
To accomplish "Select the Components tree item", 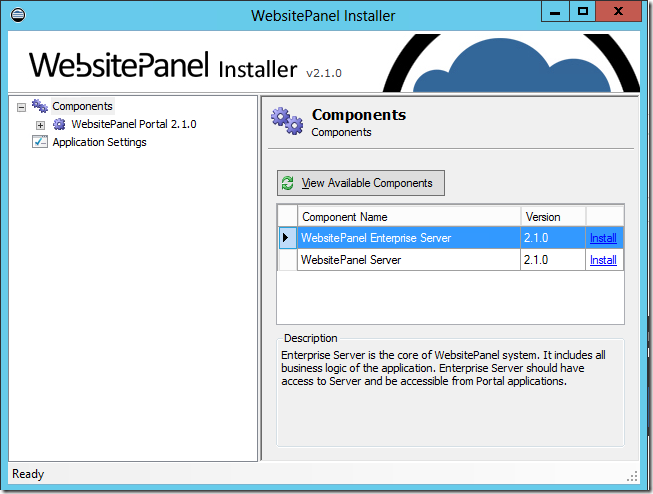I will coord(82,106).
